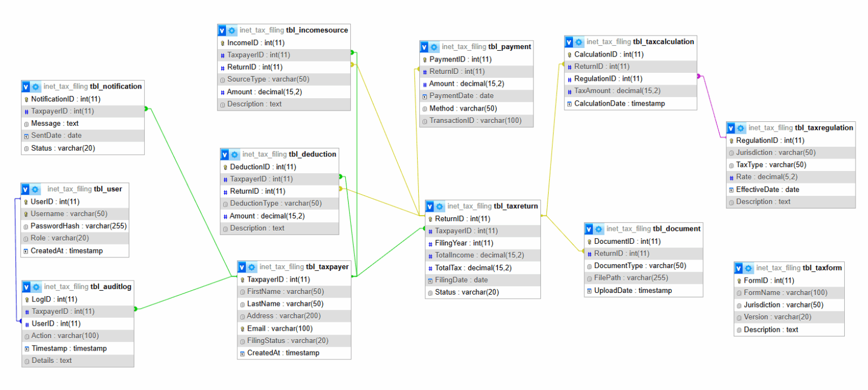Image resolution: width=868 pixels, height=390 pixels.
Task: Click the key icon beside PaymentID in tbl_payment
Action: (426, 59)
